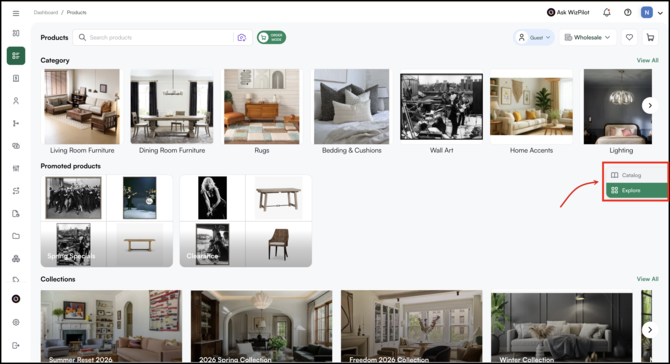
Task: Open the customers person icon in sidebar
Action: pos(16,101)
